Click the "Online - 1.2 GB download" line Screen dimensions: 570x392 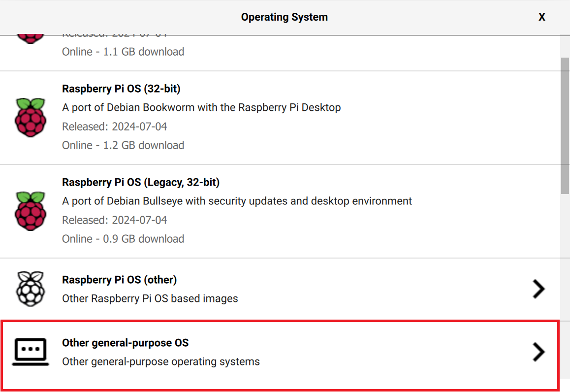123,145
